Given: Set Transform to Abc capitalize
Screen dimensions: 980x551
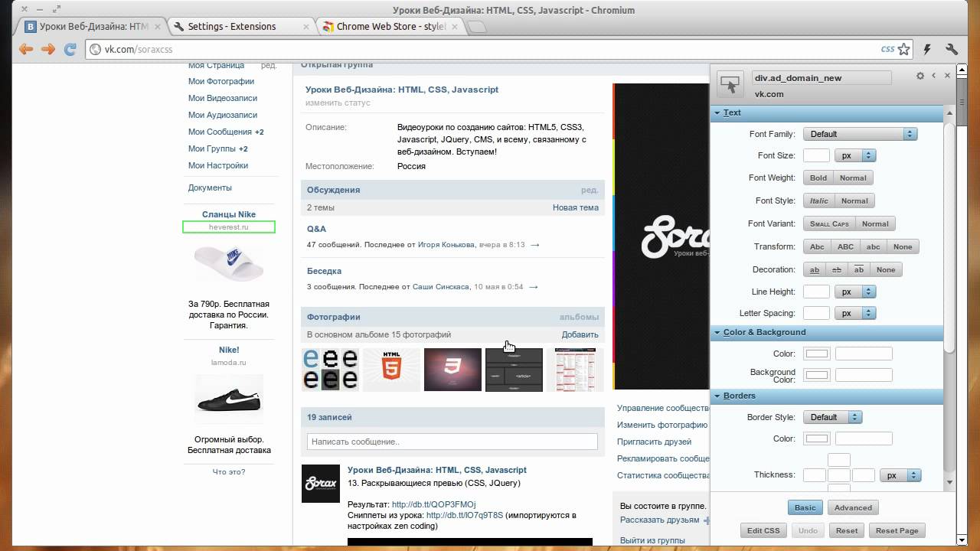Looking at the screenshot, I should (818, 246).
